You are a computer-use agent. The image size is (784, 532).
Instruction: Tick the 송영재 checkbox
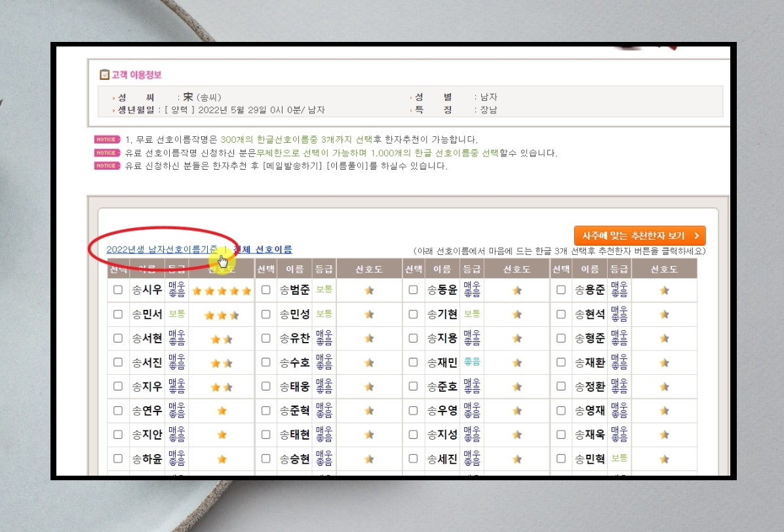point(561,411)
